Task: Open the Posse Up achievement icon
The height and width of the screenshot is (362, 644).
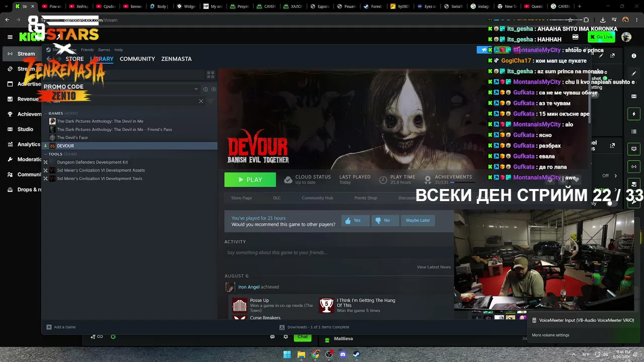Action: 239,305
